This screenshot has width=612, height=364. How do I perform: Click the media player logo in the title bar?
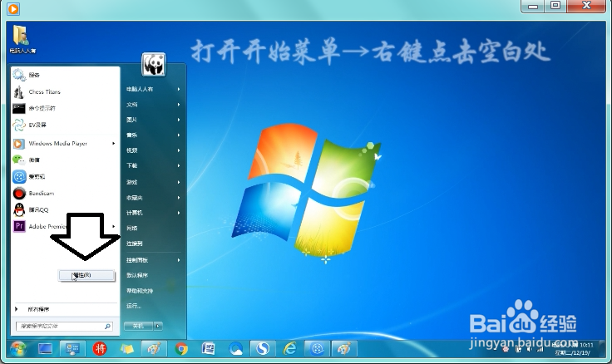coord(13,8)
